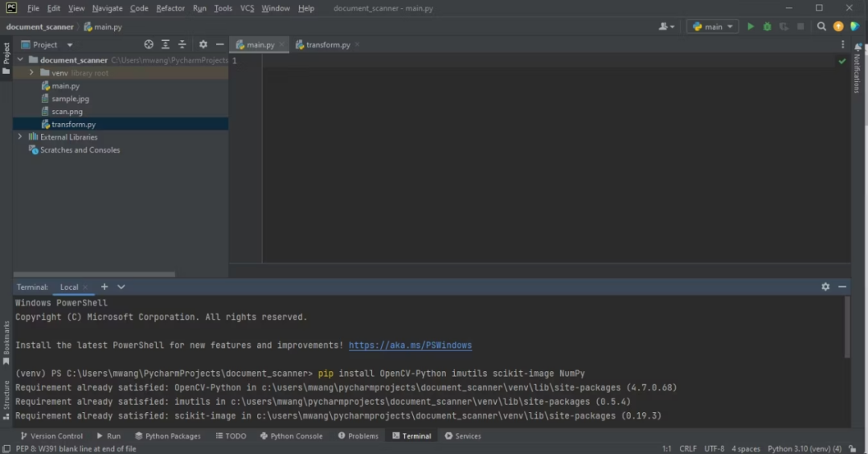Click the terminal vertical scrollbar

[847, 327]
